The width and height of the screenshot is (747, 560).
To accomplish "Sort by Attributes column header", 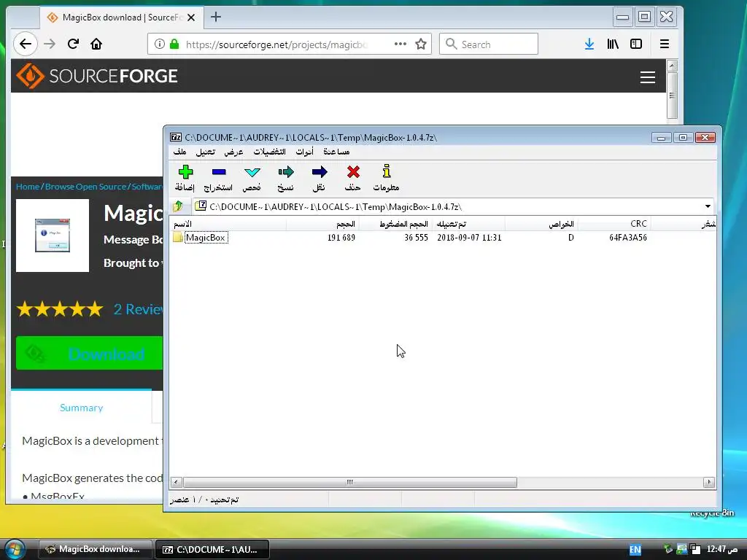I will [541, 224].
